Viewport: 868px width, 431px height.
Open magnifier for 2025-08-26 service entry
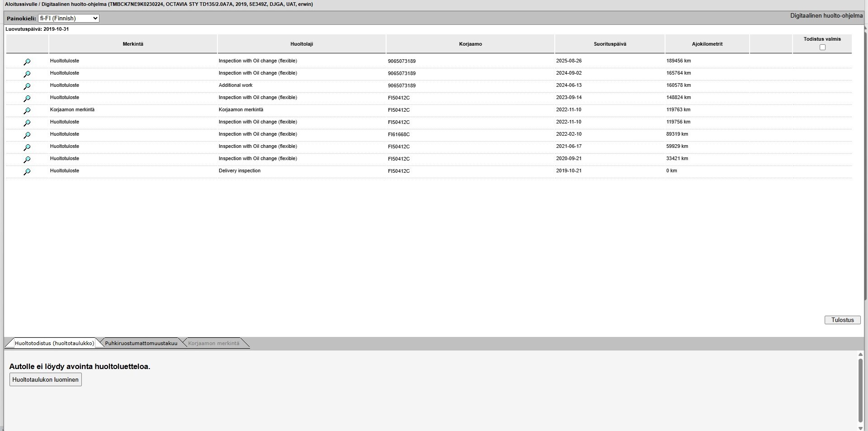pyautogui.click(x=27, y=62)
